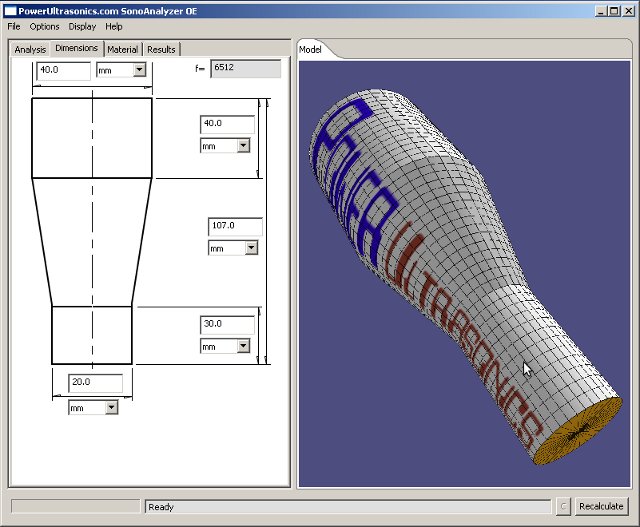
Task: Switch to the Analysis tab
Action: (x=30, y=49)
